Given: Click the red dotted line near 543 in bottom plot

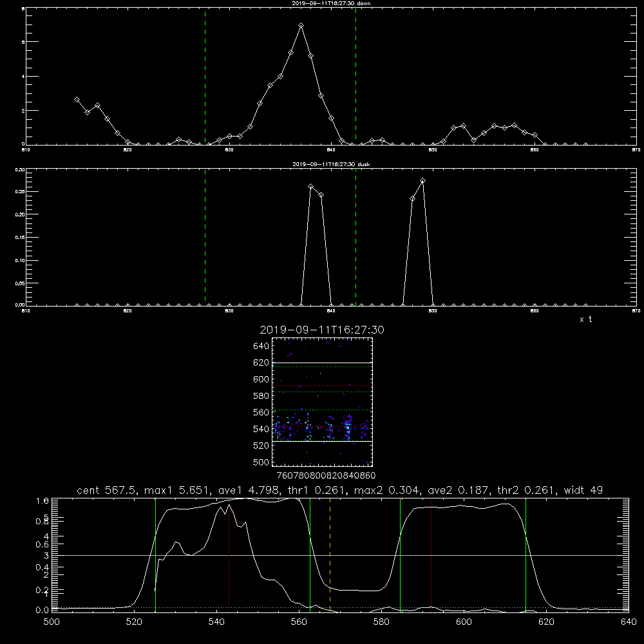Looking at the screenshot, I should coord(229,555).
